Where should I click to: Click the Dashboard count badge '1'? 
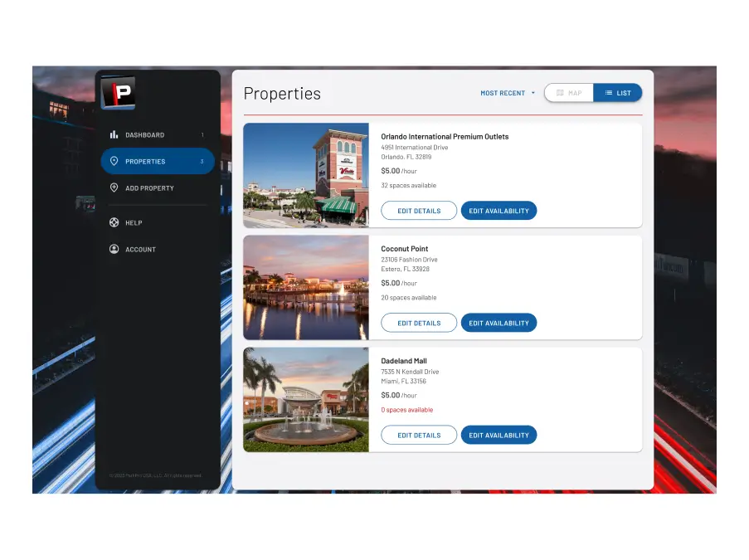point(202,135)
